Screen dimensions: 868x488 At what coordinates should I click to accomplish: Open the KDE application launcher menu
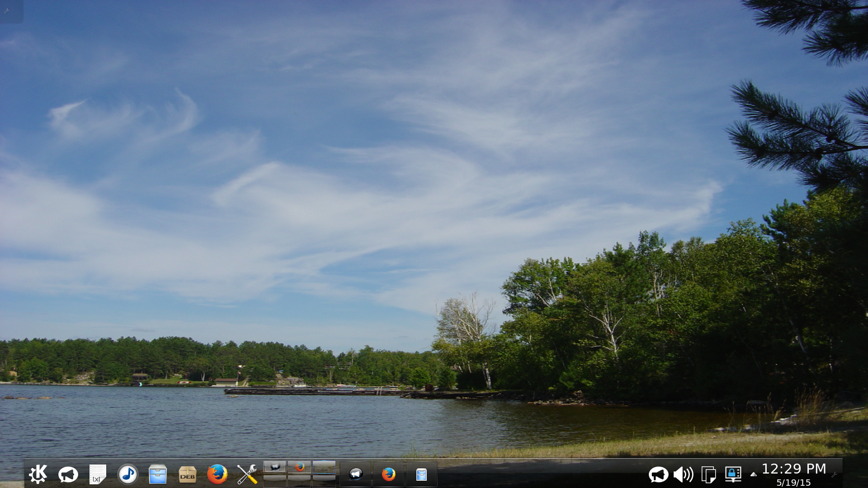click(38, 474)
